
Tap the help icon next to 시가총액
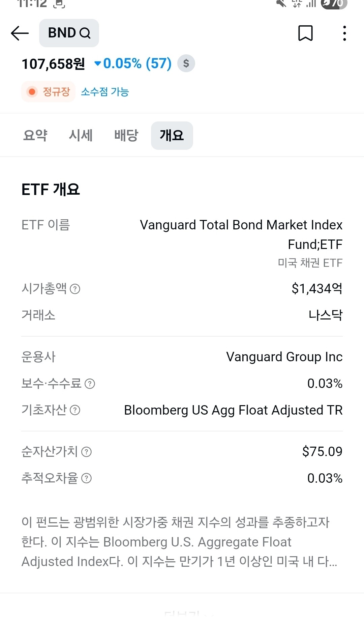tap(75, 289)
